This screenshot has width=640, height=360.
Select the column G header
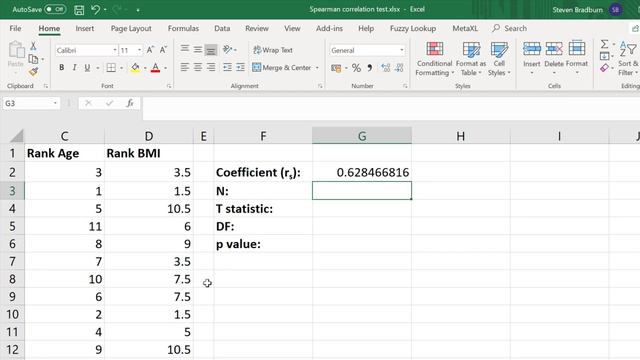[362, 136]
